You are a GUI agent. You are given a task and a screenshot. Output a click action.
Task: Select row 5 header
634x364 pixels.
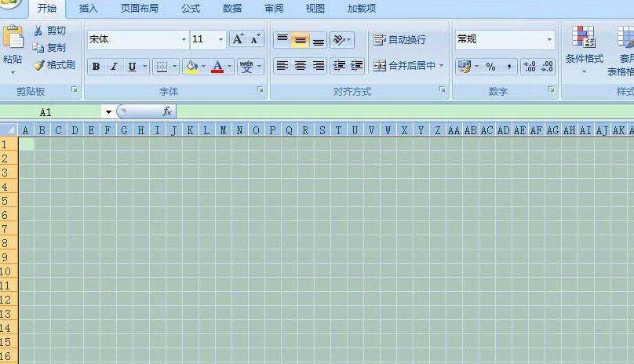click(x=9, y=201)
